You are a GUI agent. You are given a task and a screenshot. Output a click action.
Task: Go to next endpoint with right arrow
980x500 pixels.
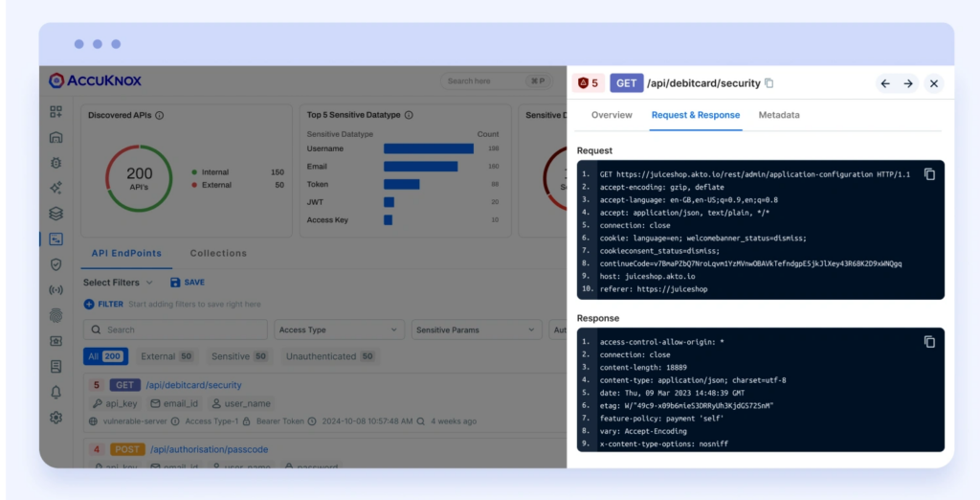pos(908,83)
